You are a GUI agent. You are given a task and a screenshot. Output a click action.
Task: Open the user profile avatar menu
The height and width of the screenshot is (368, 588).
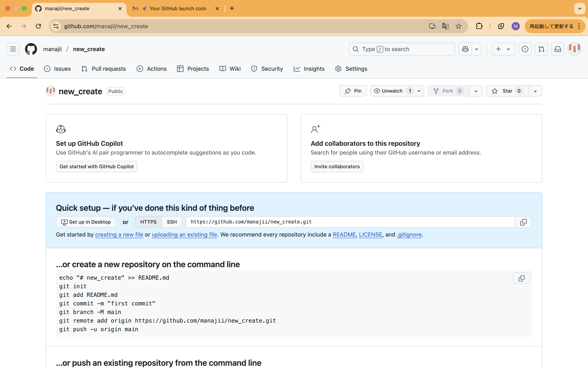tap(574, 49)
